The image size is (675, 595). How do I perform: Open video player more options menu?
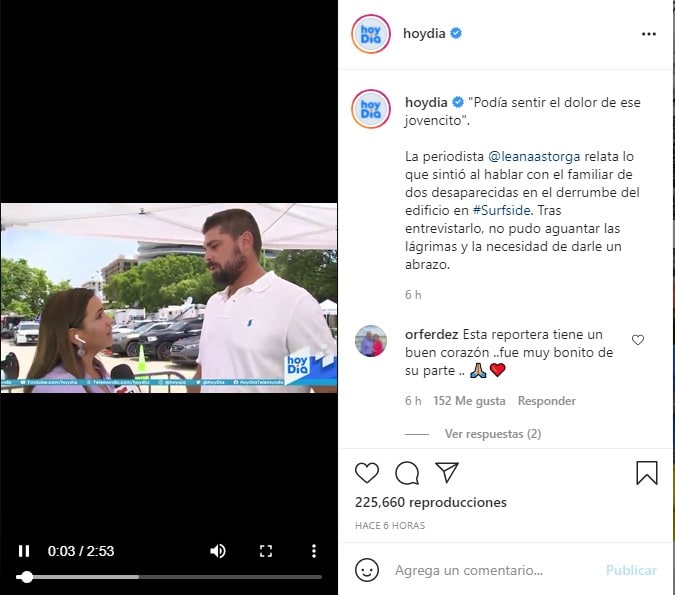click(x=314, y=551)
